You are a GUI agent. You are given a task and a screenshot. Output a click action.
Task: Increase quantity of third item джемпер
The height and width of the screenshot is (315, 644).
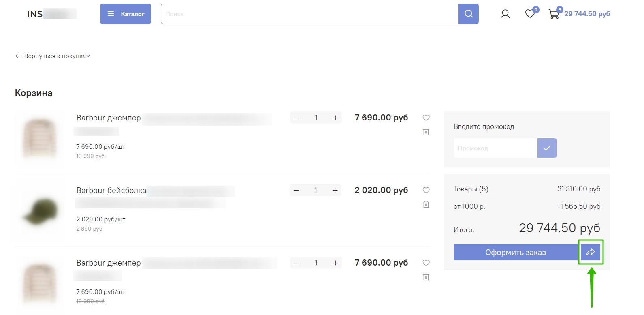[335, 263]
